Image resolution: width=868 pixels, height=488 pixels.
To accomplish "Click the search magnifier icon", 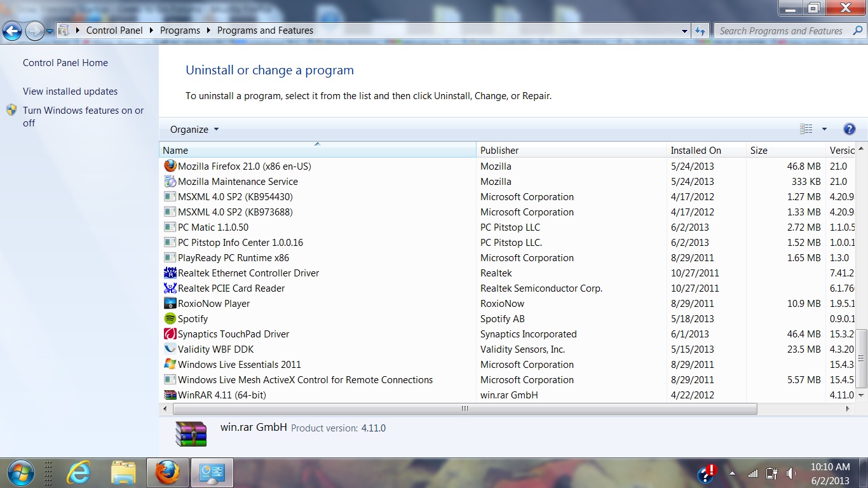I will [857, 30].
